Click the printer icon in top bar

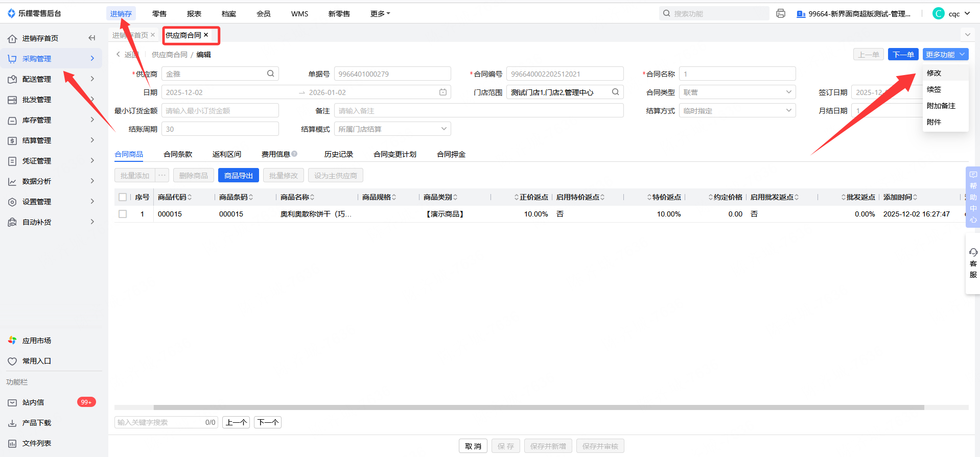(x=780, y=14)
